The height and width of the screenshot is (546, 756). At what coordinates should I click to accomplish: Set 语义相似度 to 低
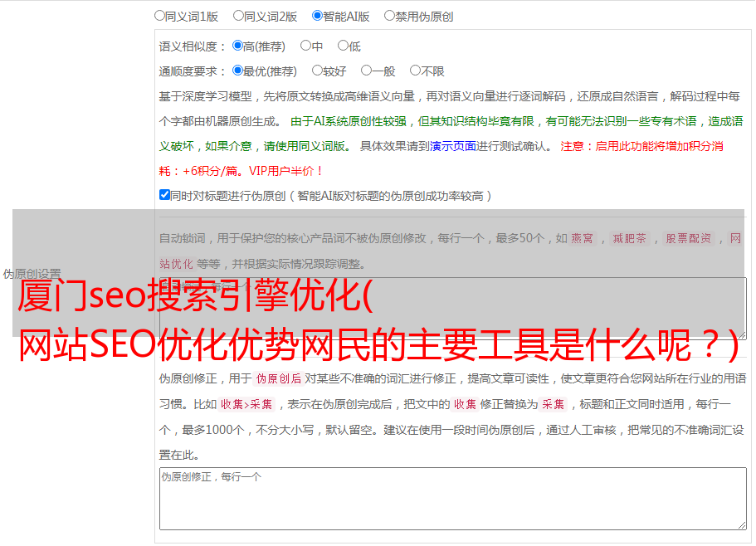click(343, 46)
